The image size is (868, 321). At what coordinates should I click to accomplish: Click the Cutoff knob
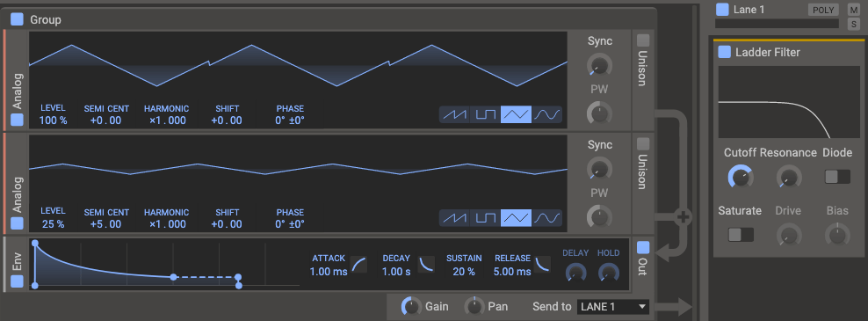pyautogui.click(x=740, y=177)
